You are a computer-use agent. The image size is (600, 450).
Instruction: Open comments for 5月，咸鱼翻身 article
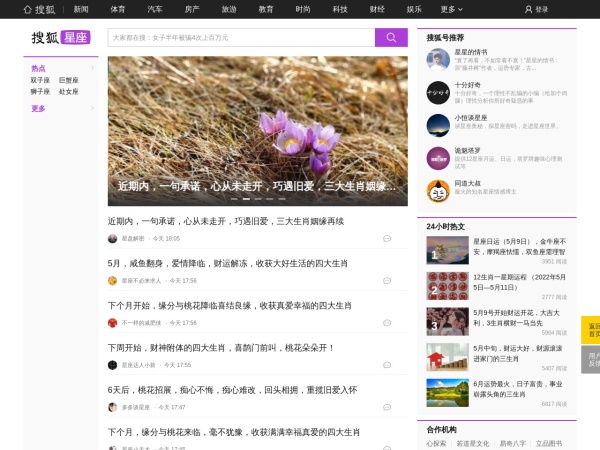[387, 280]
